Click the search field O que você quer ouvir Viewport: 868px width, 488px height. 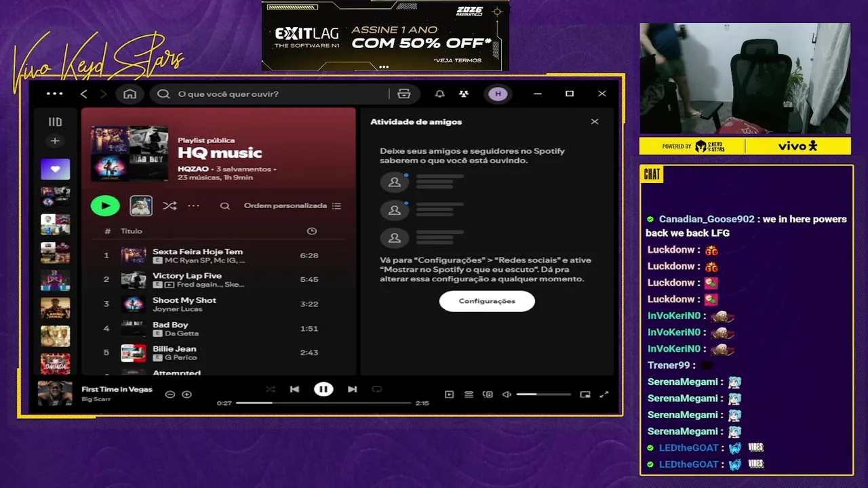(271, 94)
